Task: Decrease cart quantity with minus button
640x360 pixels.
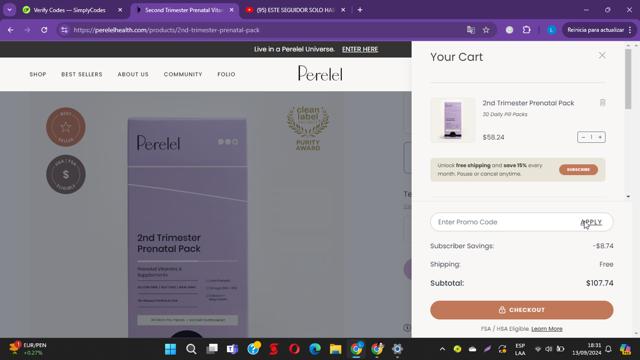Action: [583, 137]
